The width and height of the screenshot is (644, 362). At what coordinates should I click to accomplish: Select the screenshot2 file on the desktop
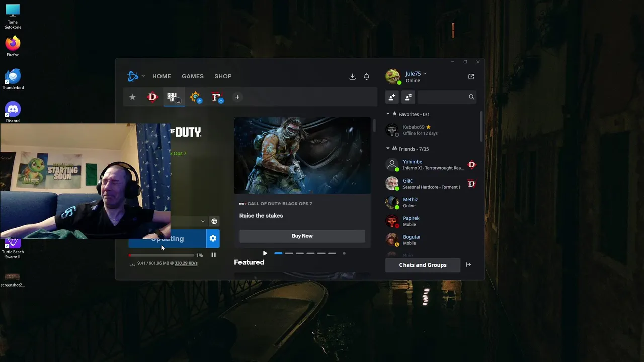(13, 280)
